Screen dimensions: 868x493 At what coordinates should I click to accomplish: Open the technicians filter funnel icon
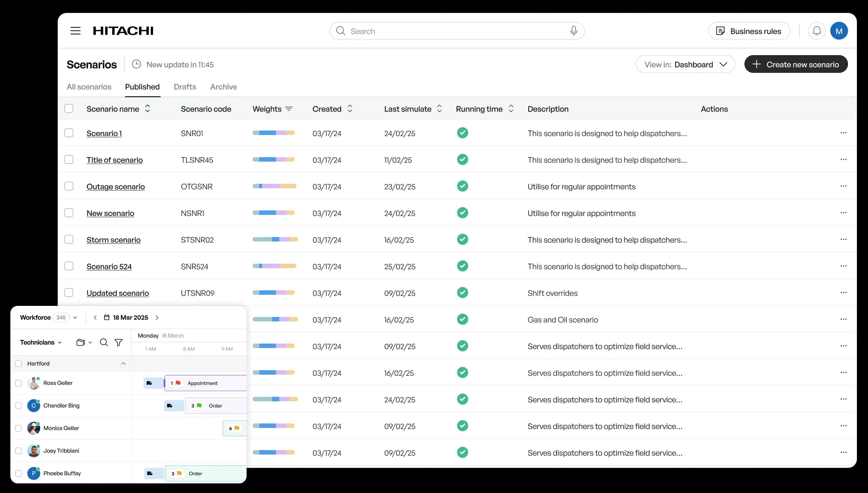coord(118,342)
